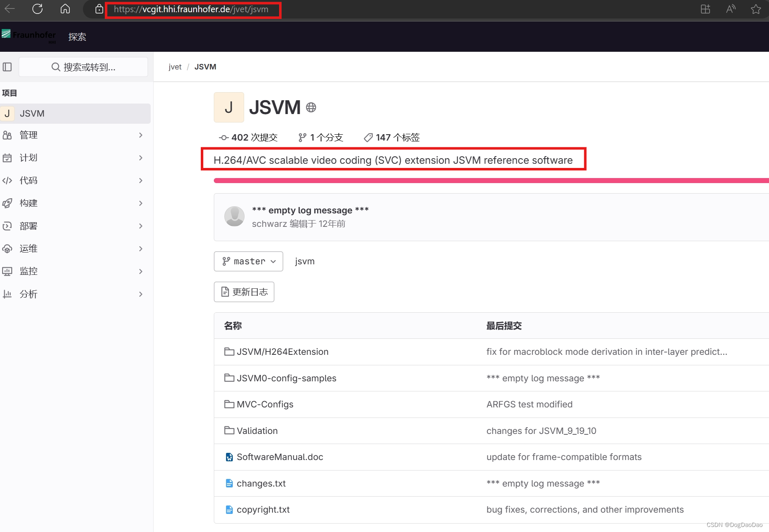The height and width of the screenshot is (532, 769).
Task: Click changes.txt document icon
Action: pyautogui.click(x=229, y=484)
